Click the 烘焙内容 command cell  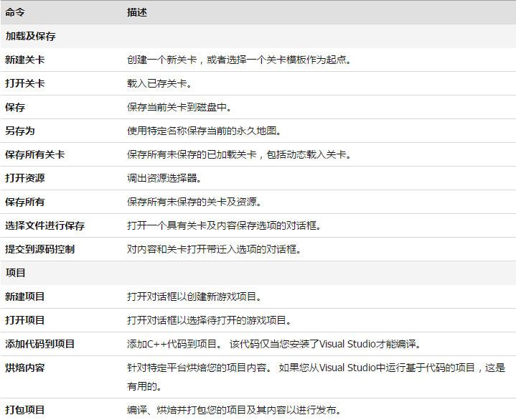tap(25, 368)
